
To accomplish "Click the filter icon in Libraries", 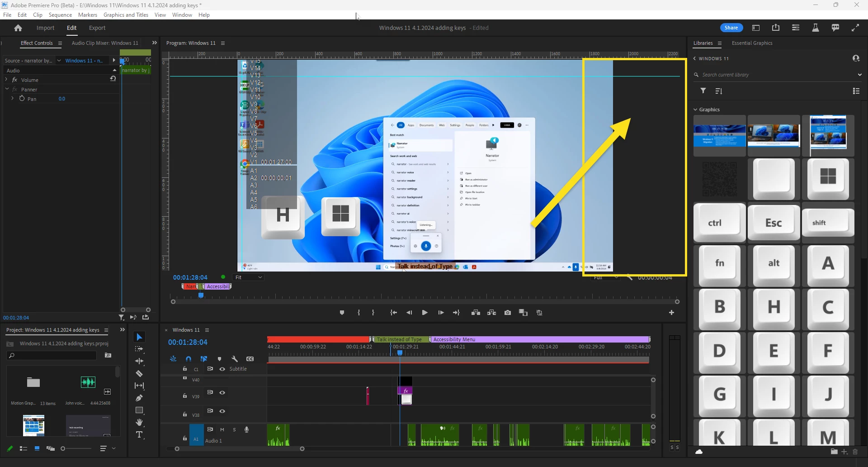I will pyautogui.click(x=703, y=91).
